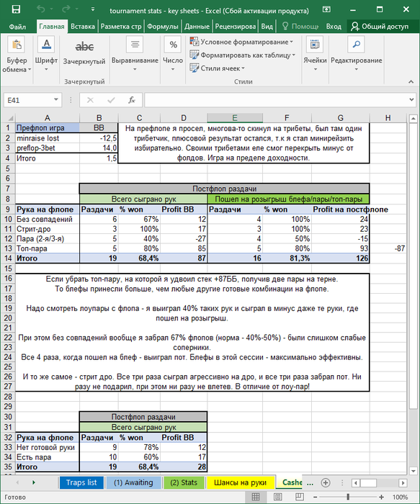The width and height of the screenshot is (420, 504).
Task: Open Стили ячеек dropdown
Action: (218, 68)
